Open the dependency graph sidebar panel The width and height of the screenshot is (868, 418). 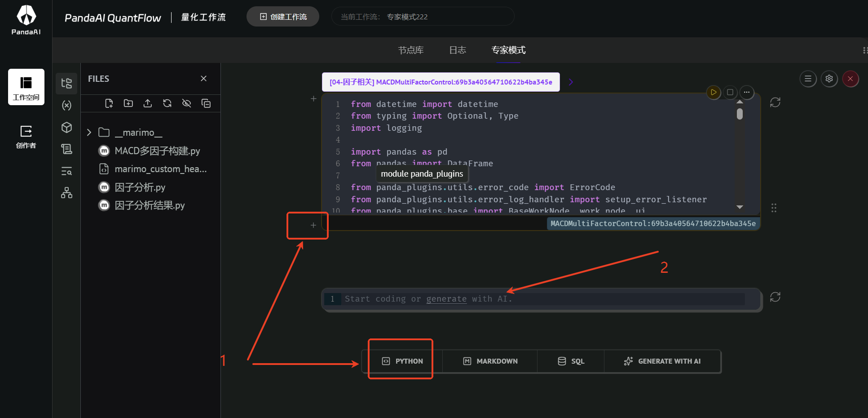pos(66,193)
